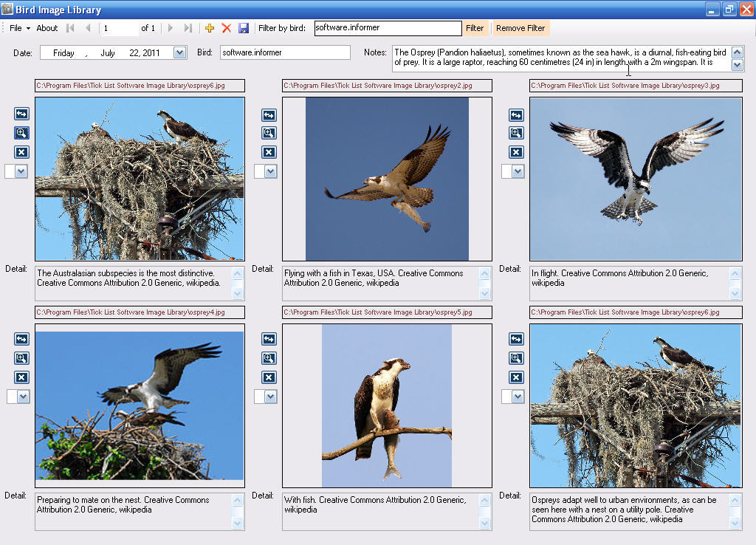This screenshot has width=756, height=545.
Task: Zoom into the Australasian subspecies nest photo
Action: pyautogui.click(x=21, y=133)
